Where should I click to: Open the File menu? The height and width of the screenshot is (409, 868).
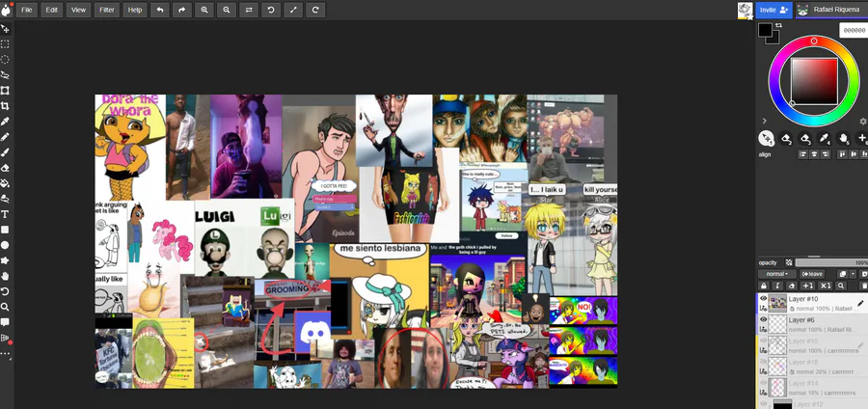click(27, 10)
